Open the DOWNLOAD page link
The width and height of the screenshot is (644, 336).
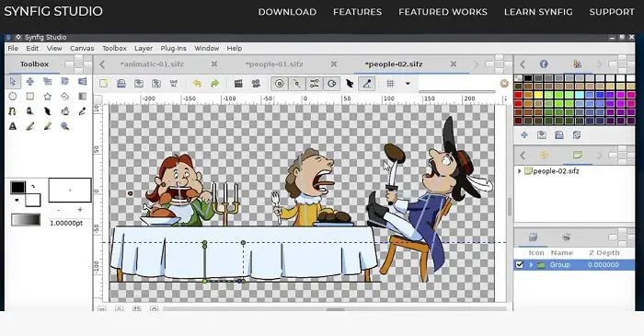point(287,12)
